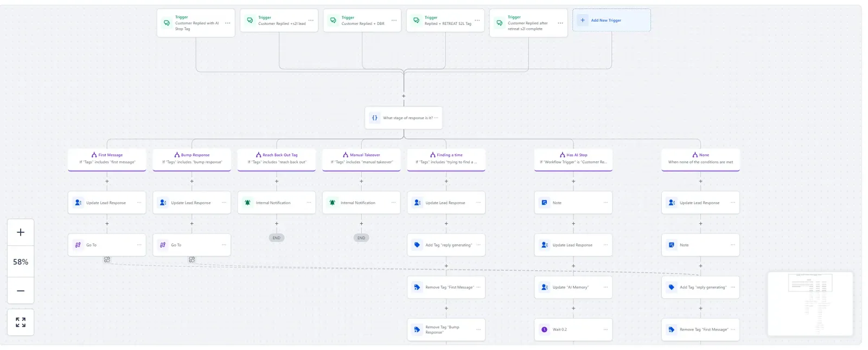
Task: Click Update Lead Response icon under None branch
Action: click(672, 203)
